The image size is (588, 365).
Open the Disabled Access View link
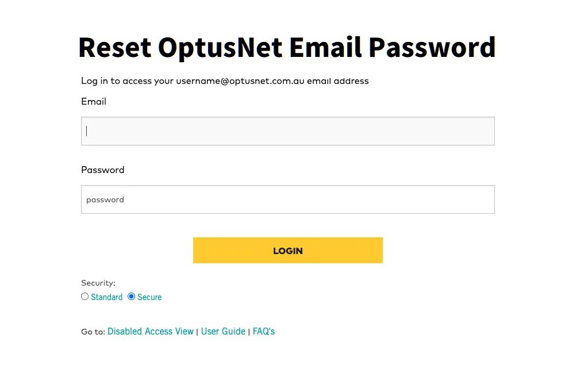pos(151,331)
